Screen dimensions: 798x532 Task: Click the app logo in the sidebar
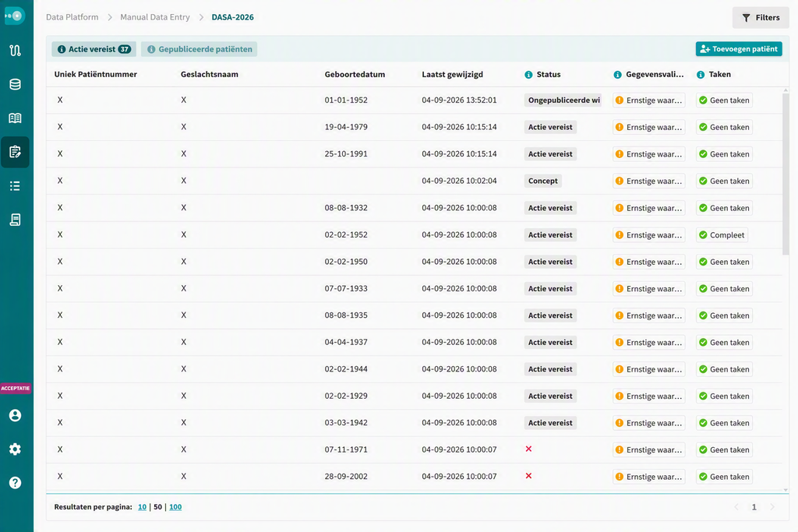pyautogui.click(x=15, y=16)
